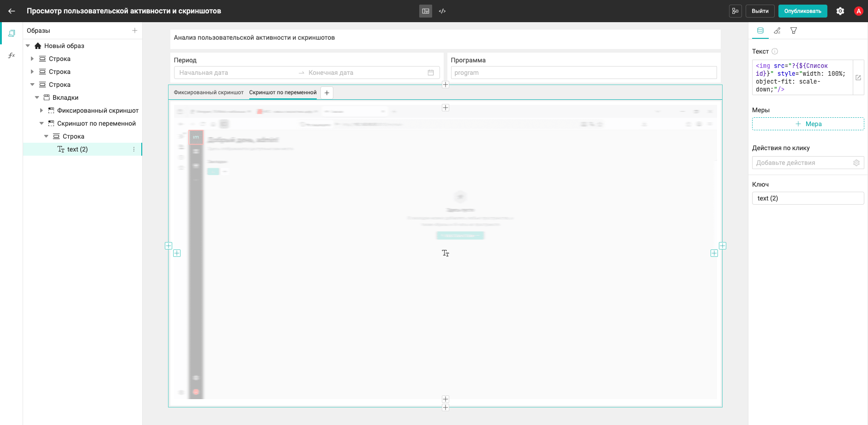868x425 pixels.
Task: Focus the program input field
Action: point(584,73)
